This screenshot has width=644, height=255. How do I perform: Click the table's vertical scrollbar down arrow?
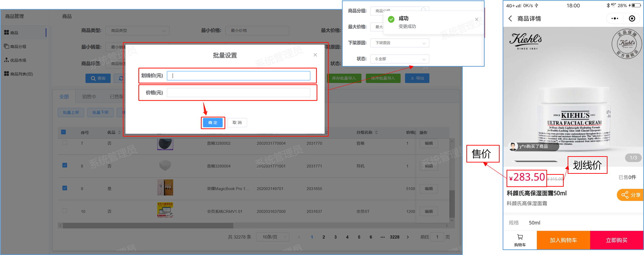click(452, 220)
